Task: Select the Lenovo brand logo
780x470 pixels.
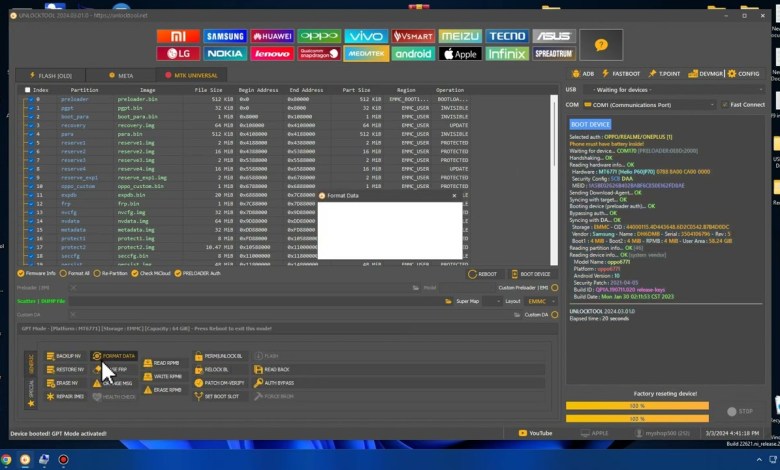Action: click(272, 54)
